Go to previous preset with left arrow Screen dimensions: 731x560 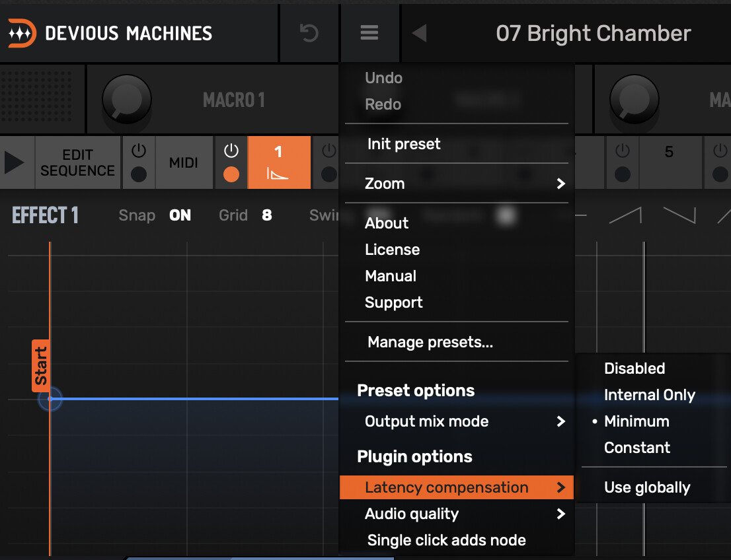click(419, 33)
